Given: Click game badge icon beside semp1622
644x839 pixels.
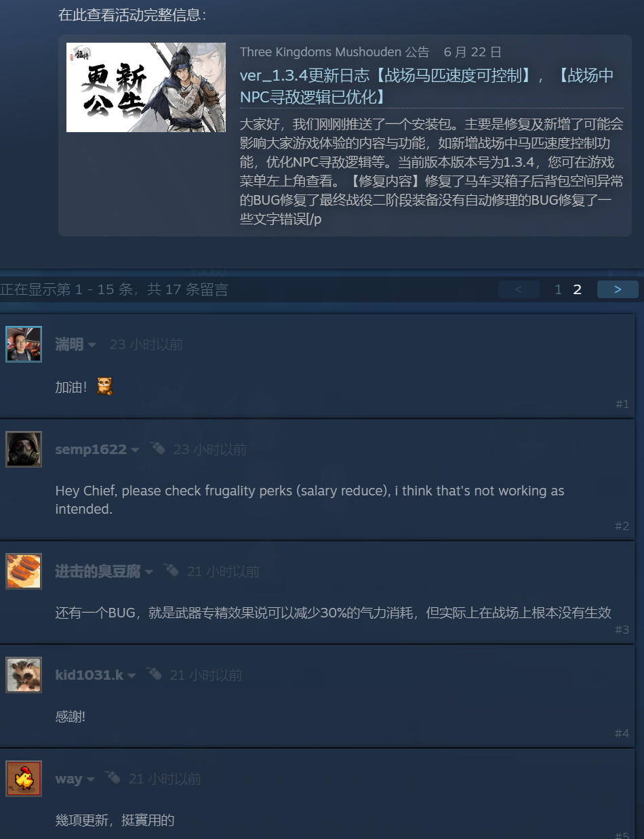Looking at the screenshot, I should click(x=157, y=448).
